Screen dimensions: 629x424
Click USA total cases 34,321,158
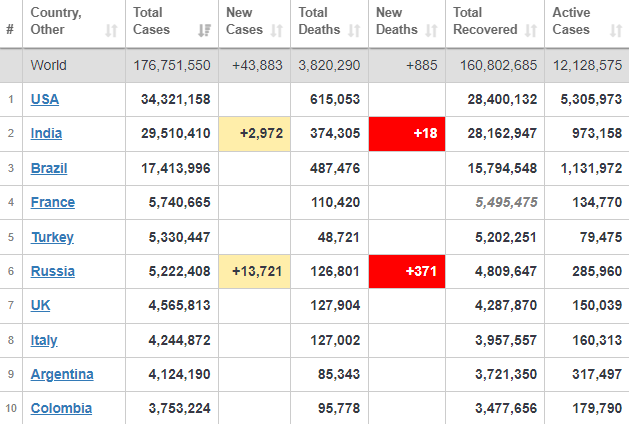(x=176, y=99)
